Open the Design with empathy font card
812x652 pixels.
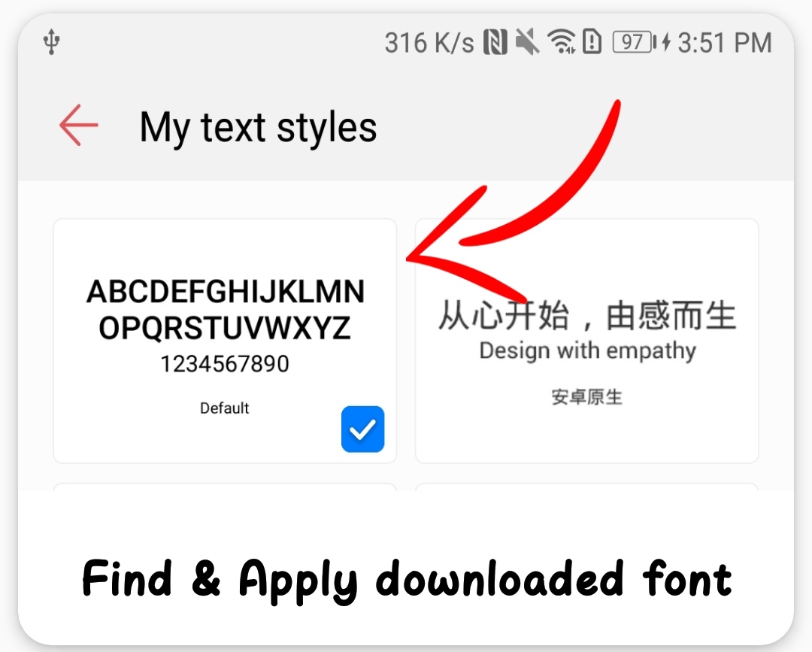(587, 340)
